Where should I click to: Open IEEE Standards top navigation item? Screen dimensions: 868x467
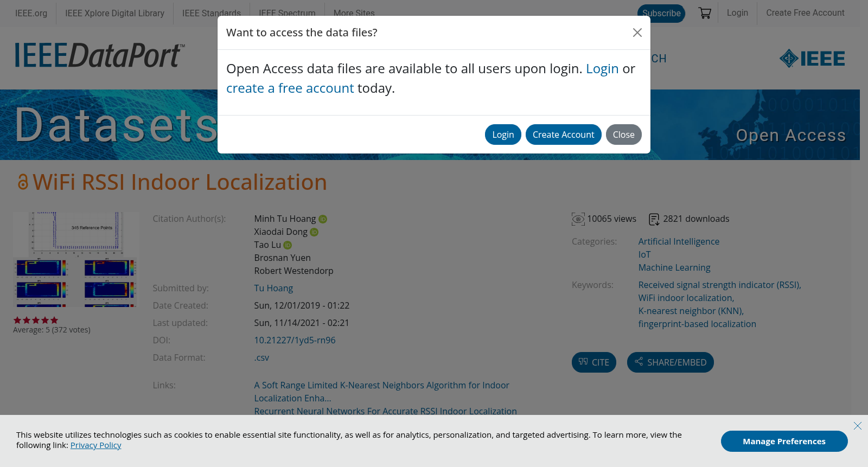coord(211,13)
